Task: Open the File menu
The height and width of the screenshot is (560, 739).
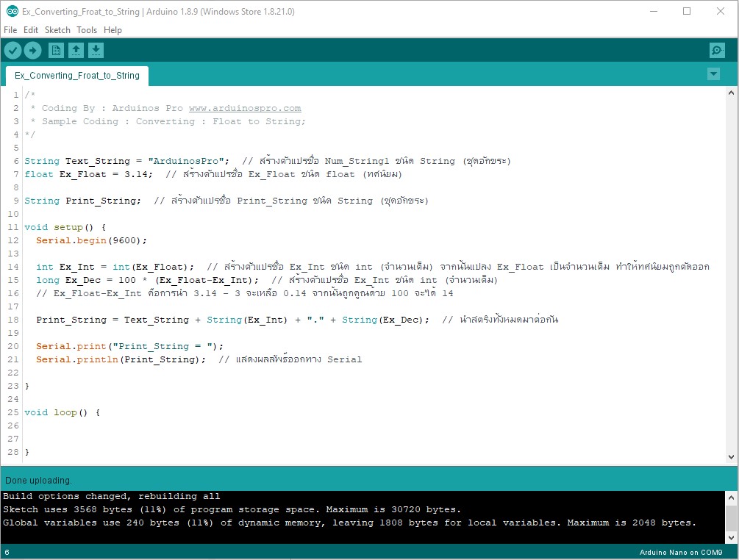Action: point(10,30)
